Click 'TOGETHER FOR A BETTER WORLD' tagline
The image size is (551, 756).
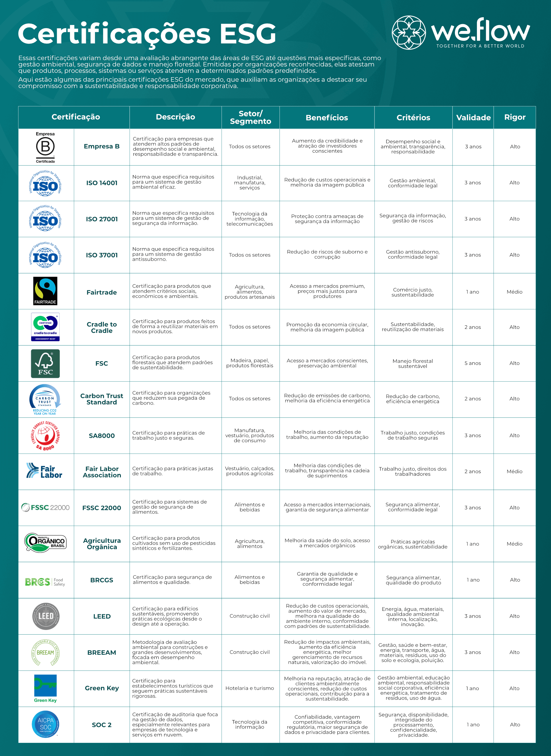[480, 46]
